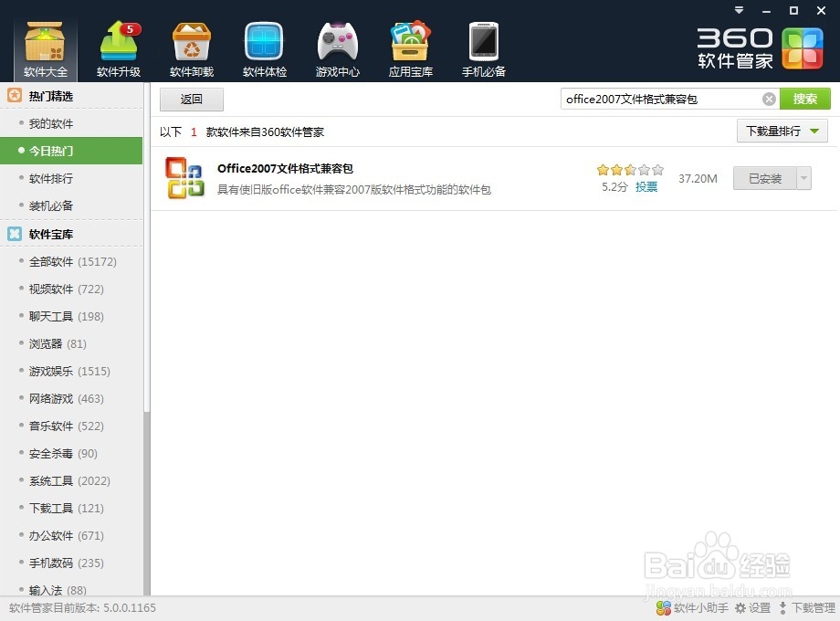
Task: Click the Office2007 compatibility pack icon
Action: pos(184,178)
